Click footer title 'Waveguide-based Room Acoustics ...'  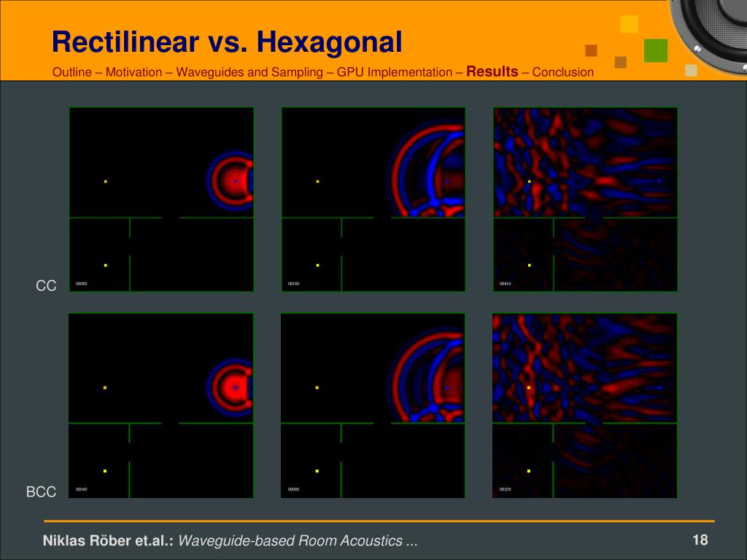tap(298, 540)
